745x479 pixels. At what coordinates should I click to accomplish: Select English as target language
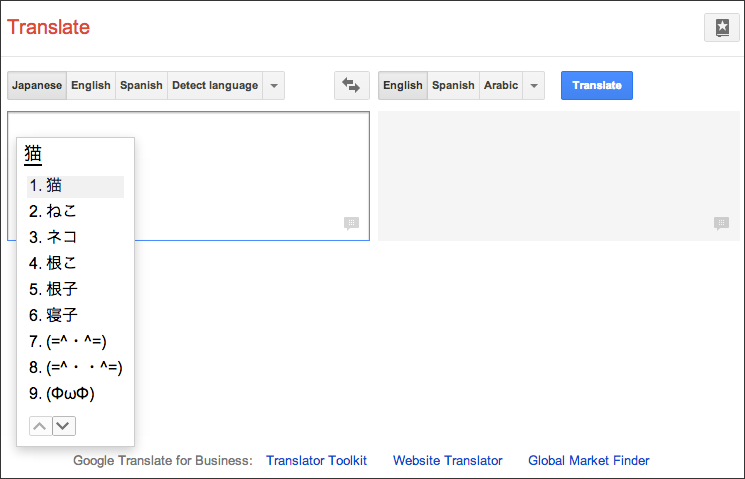point(403,86)
